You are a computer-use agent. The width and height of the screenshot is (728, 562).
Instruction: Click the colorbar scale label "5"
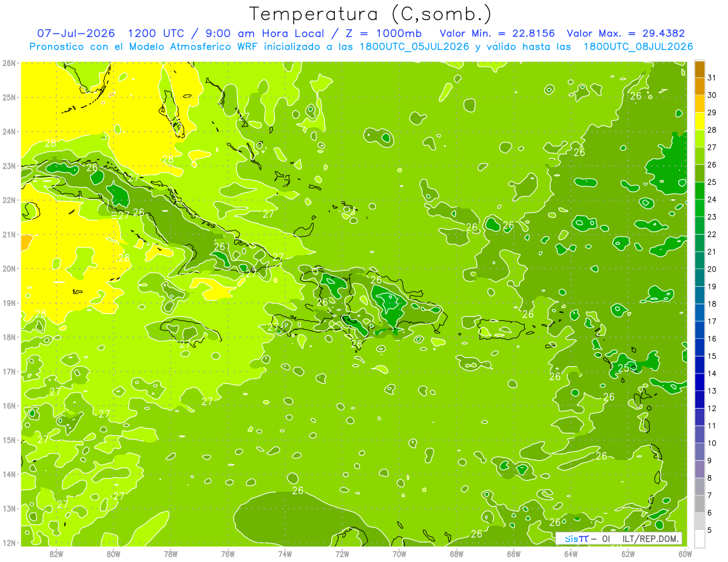(x=710, y=530)
